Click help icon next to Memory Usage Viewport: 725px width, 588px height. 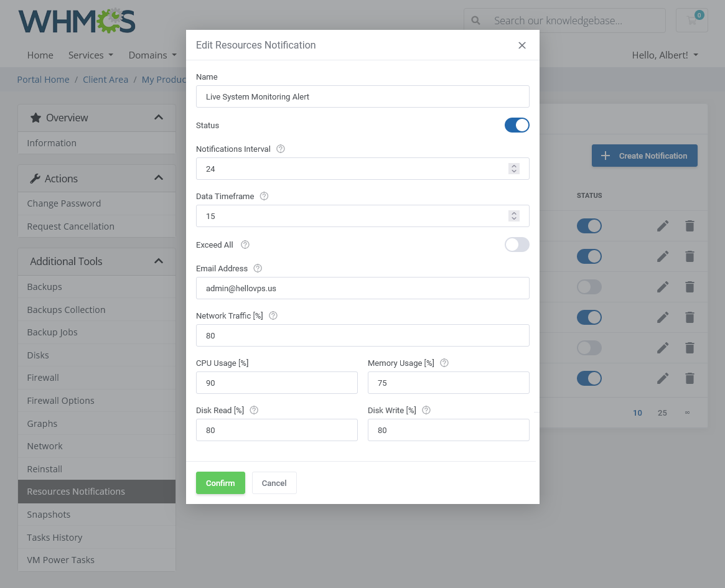click(444, 363)
